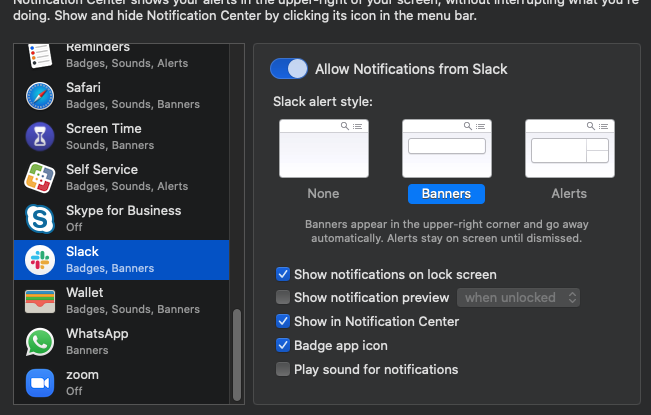Open the 'when unlocked' preview dropdown
The height and width of the screenshot is (415, 651).
coord(519,298)
